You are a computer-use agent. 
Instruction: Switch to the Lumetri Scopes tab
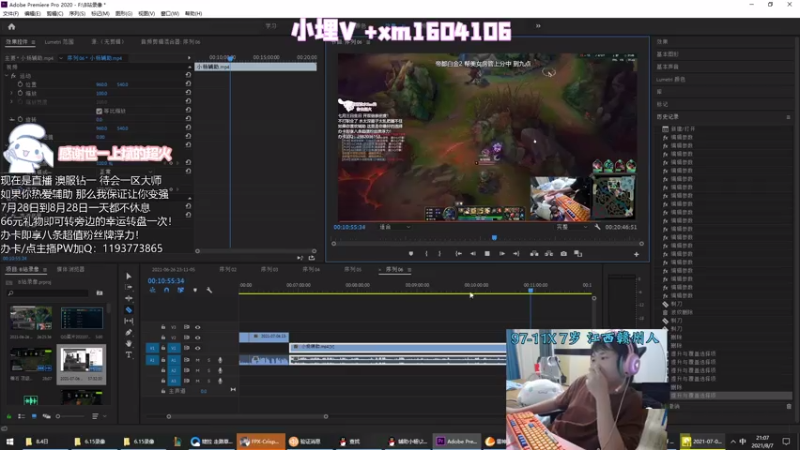point(59,42)
